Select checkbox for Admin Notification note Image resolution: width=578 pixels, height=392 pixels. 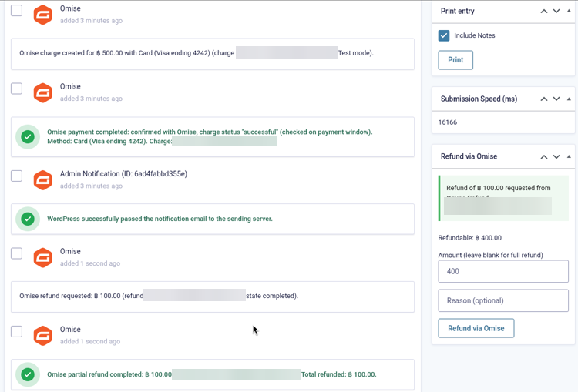coord(17,176)
